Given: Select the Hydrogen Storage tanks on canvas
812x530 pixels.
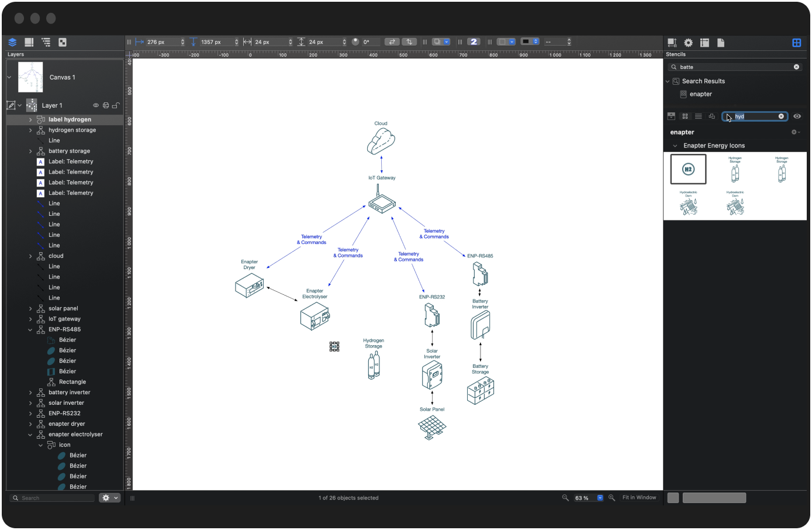Looking at the screenshot, I should coord(374,365).
